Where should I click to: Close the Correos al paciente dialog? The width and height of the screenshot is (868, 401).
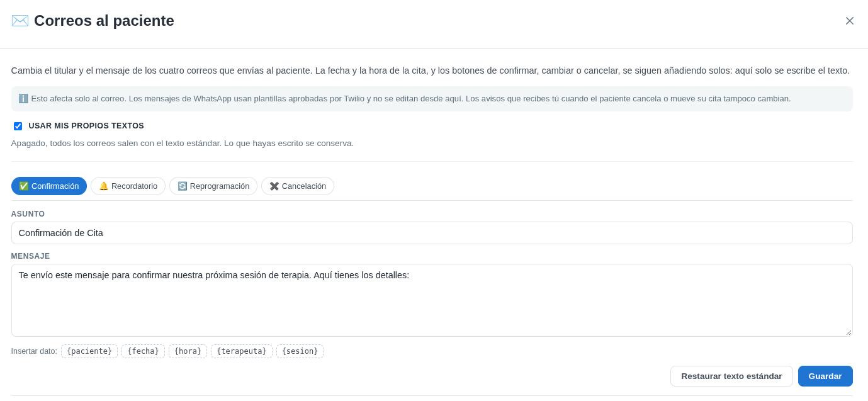coord(850,21)
